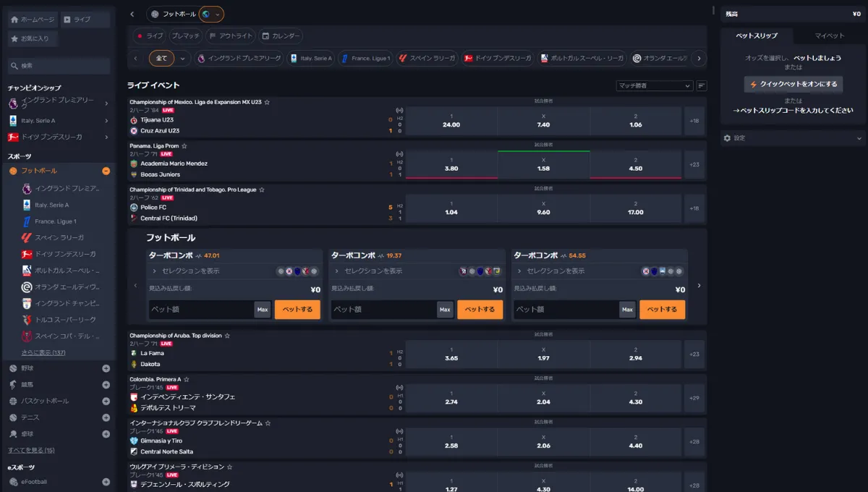Collapse フットボール using the orange minus icon
868x492 pixels.
(106, 171)
